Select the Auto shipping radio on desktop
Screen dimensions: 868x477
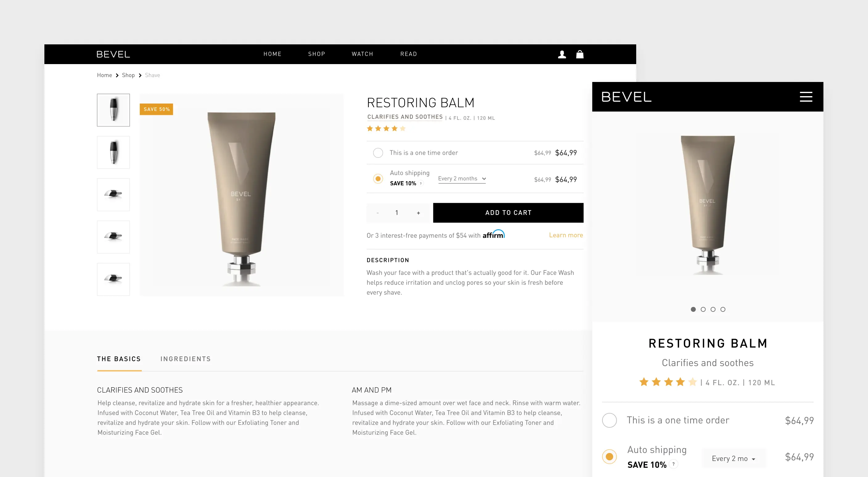tap(378, 178)
